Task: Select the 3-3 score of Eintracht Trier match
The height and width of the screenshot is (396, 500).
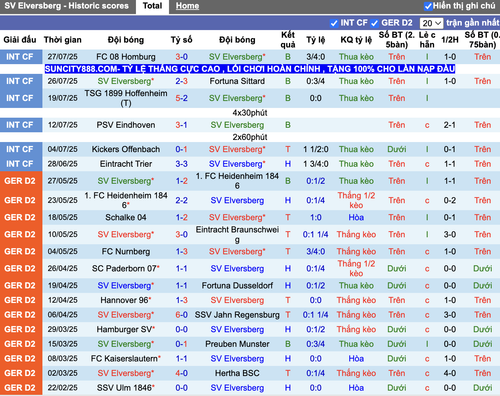Action: click(x=182, y=164)
